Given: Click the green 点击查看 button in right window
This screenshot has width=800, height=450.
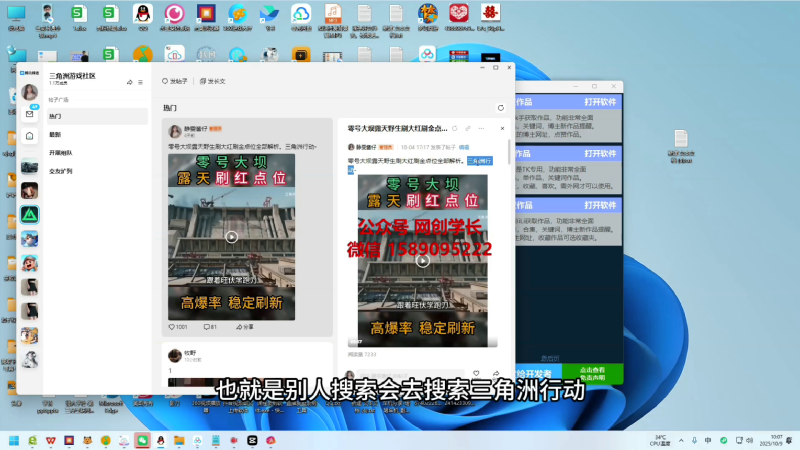Looking at the screenshot, I should tap(592, 373).
